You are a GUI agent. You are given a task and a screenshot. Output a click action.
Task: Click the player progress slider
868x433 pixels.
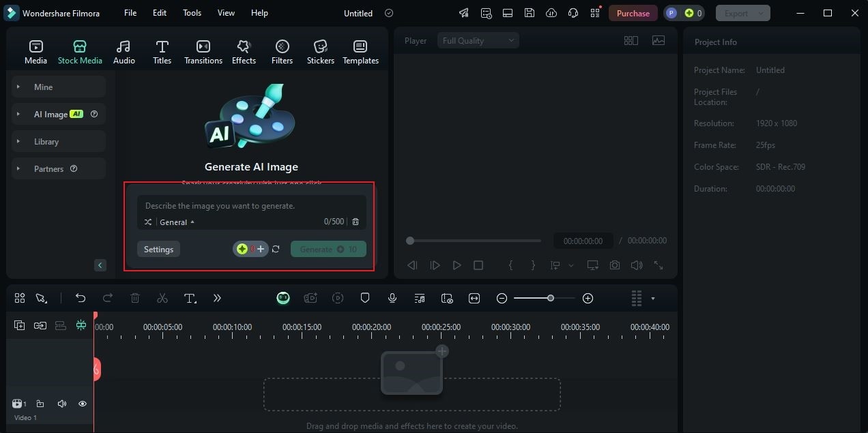(474, 241)
